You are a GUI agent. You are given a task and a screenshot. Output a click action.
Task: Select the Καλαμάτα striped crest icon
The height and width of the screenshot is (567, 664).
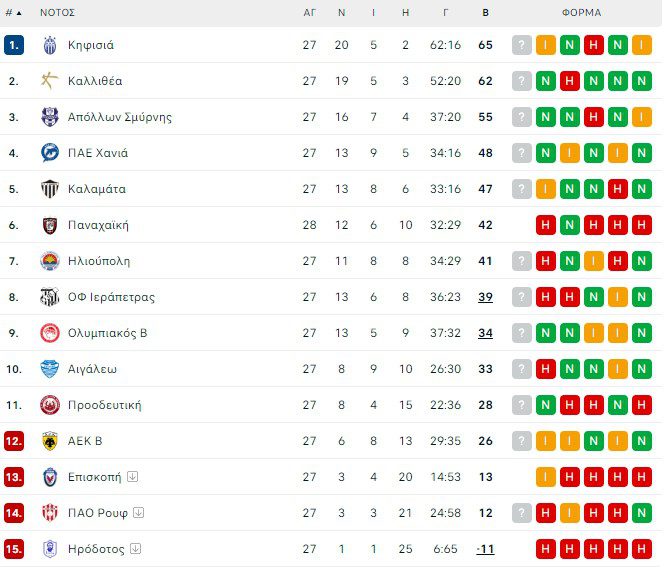pos(50,189)
